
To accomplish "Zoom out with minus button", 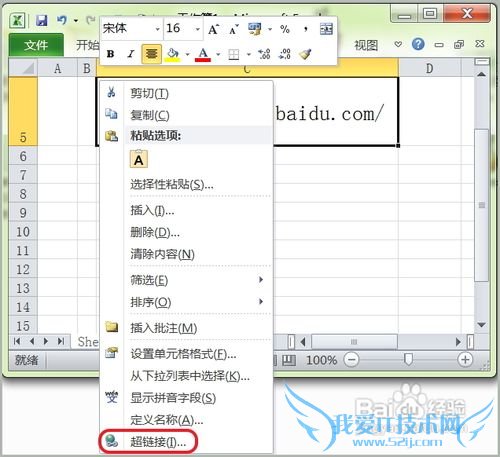I will [x=351, y=360].
